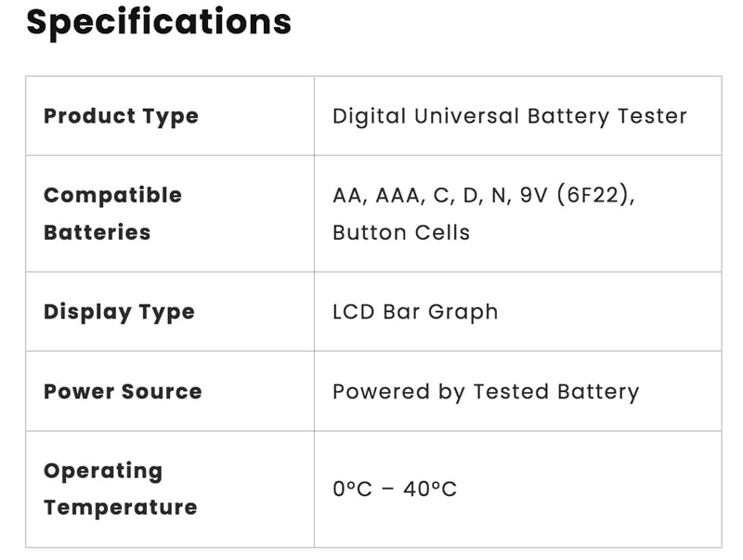Click the Display Type row label
The image size is (743, 560).
pyautogui.click(x=119, y=311)
